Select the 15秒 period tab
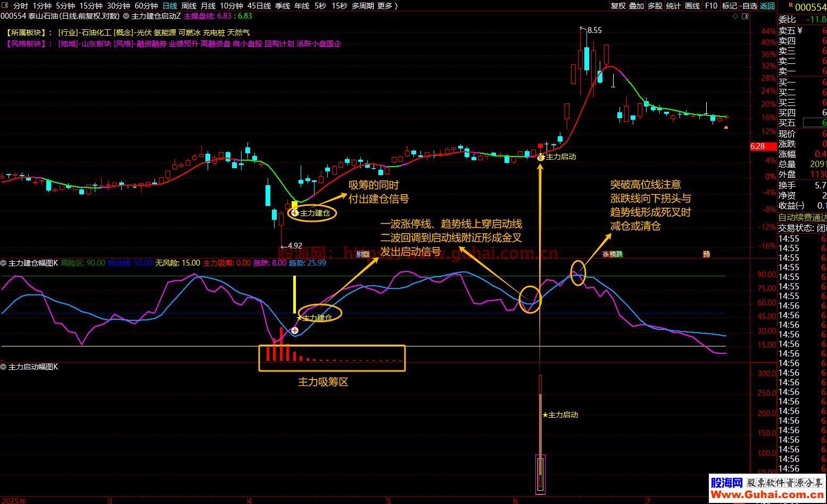 coord(340,6)
